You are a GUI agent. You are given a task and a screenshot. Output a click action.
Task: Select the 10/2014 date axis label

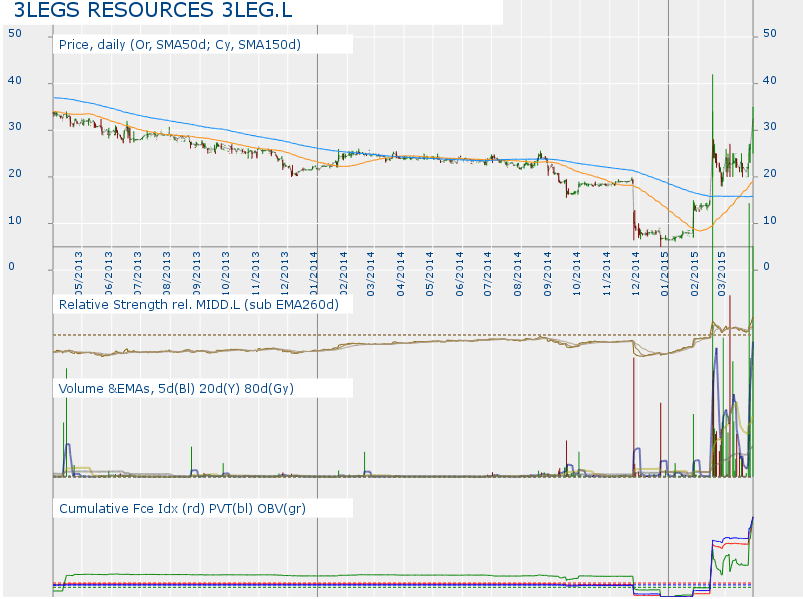(577, 274)
